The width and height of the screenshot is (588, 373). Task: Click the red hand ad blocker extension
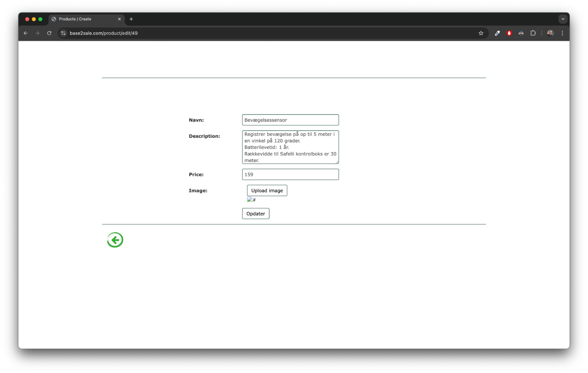pyautogui.click(x=509, y=33)
